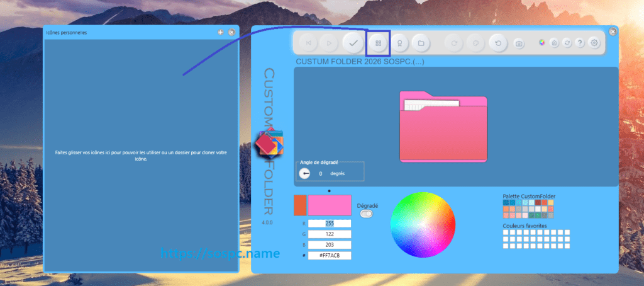Apply changes with the checkmark button
This screenshot has height=286, width=644.
353,43
